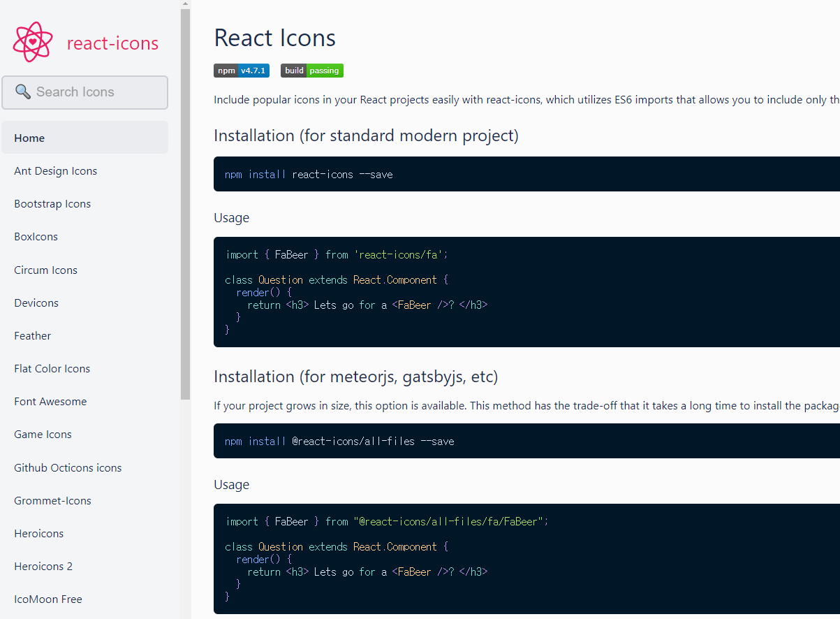
Task: Click the magnifier icon in search box
Action: point(23,92)
